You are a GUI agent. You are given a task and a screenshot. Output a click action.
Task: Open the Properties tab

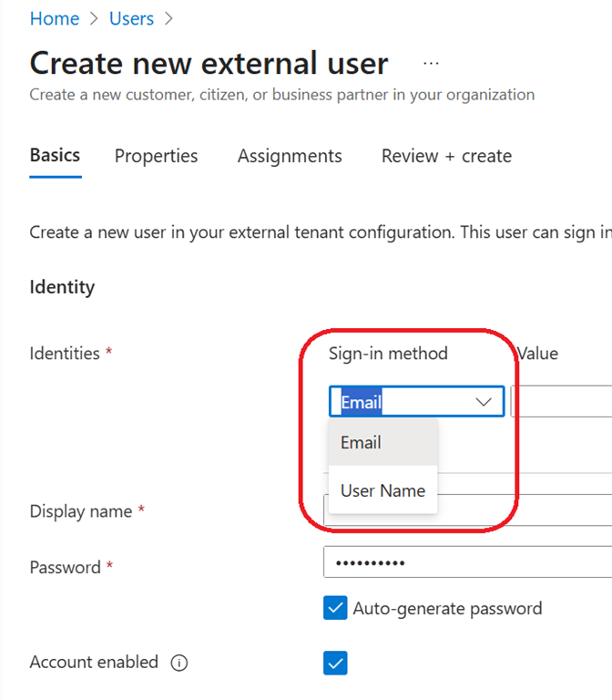click(x=156, y=157)
